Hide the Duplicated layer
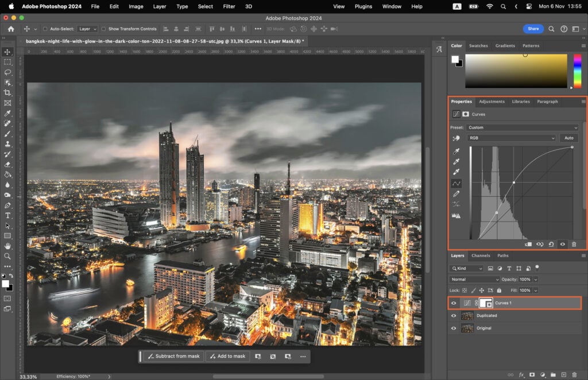The image size is (588, 380). tap(453, 316)
